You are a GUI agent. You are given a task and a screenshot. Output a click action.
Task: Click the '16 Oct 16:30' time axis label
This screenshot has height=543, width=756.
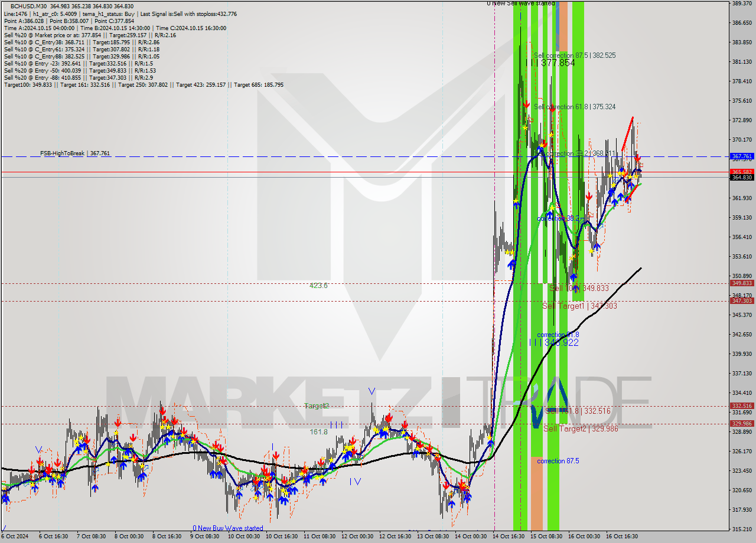point(623,537)
